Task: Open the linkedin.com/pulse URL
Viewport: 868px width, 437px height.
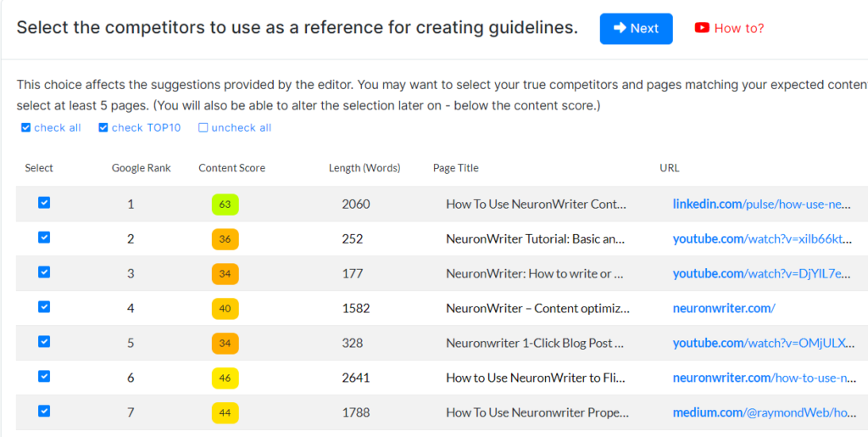Action: click(x=761, y=204)
